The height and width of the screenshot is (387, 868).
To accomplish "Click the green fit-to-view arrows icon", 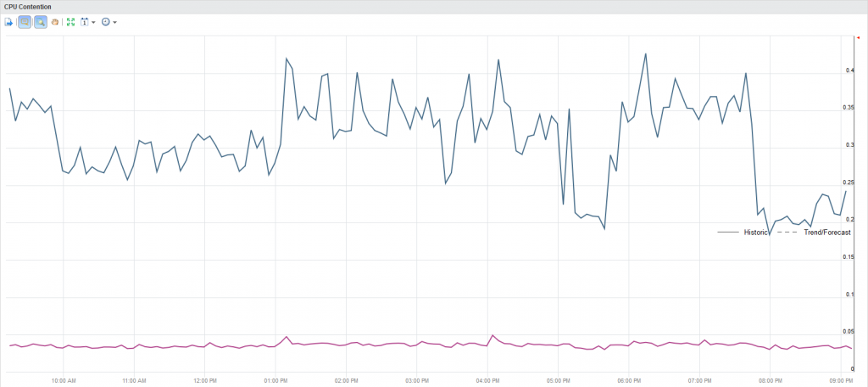I will pyautogui.click(x=71, y=22).
